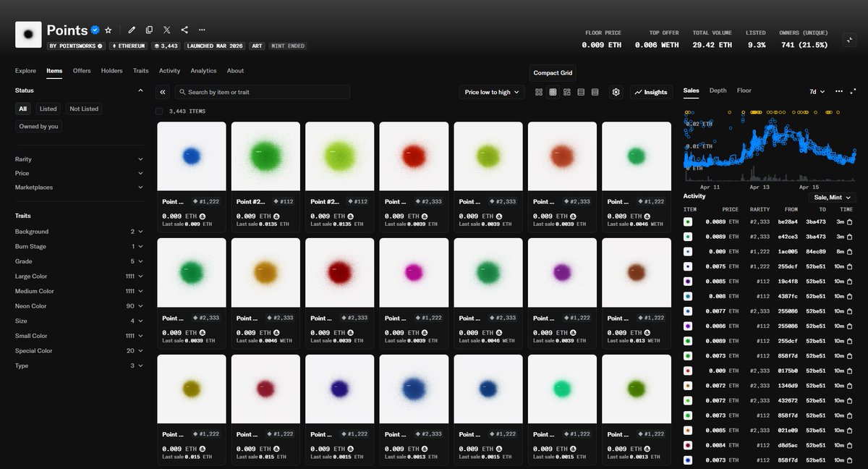868x469 pixels.
Task: Open the gear settings next to Insights
Action: [x=616, y=92]
